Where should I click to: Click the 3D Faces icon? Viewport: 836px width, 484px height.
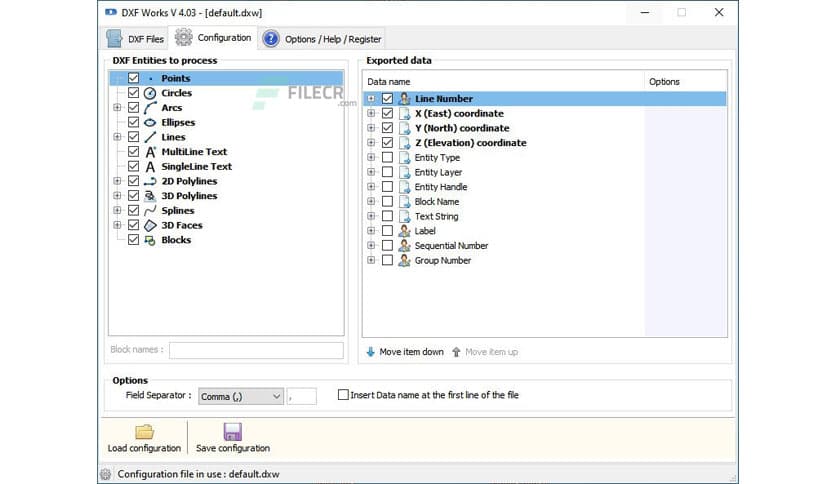150,225
